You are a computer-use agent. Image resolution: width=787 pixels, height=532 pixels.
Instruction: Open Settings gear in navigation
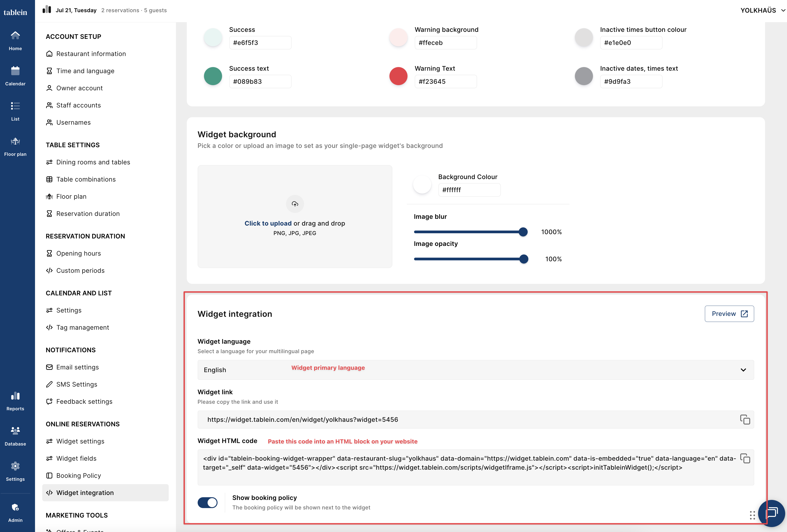[15, 471]
